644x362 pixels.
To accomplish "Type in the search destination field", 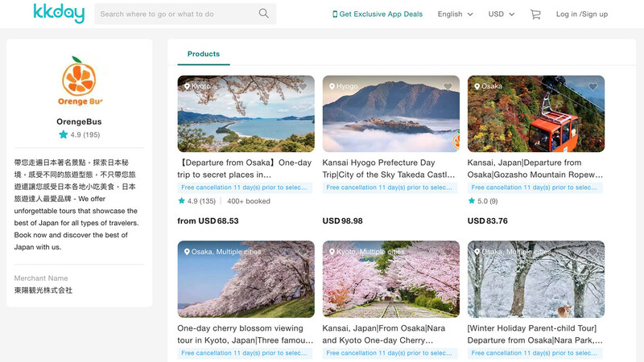I will [173, 14].
